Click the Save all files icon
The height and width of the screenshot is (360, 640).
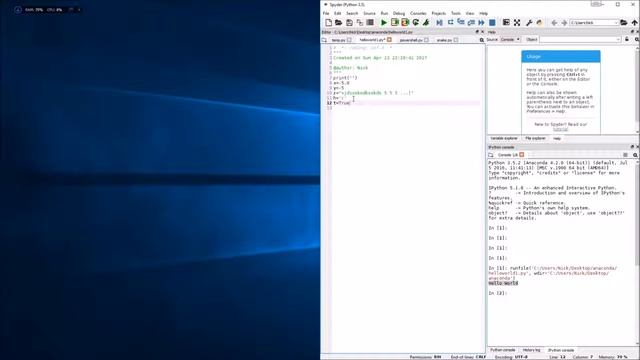pos(360,23)
